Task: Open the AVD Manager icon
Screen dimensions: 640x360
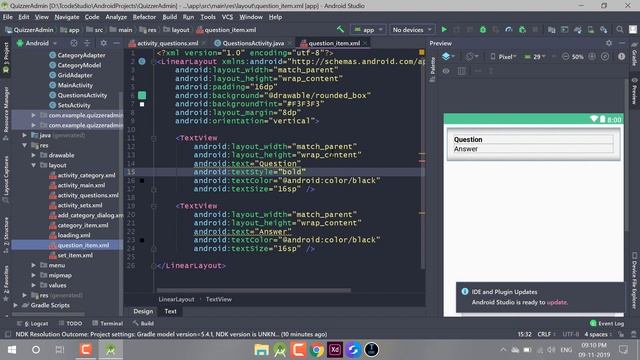Action: 591,29
